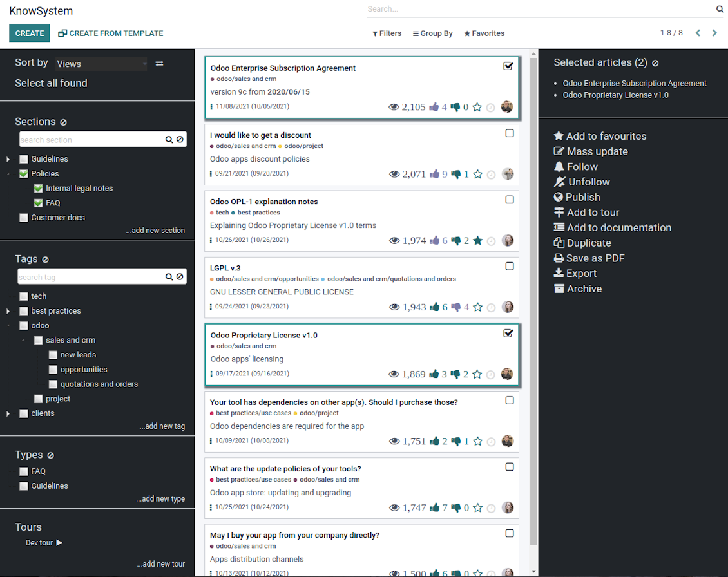The image size is (728, 577).
Task: Choose 'Save as PDF' action
Action: [x=589, y=258]
